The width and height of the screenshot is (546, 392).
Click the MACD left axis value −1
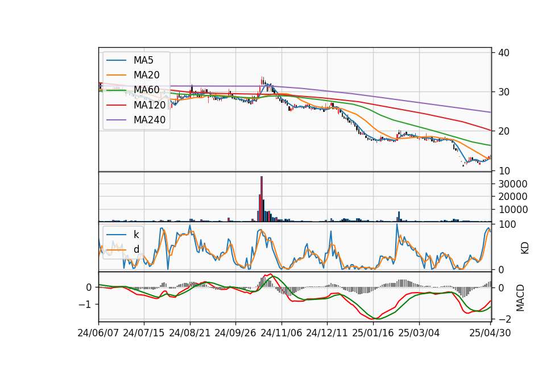point(85,305)
